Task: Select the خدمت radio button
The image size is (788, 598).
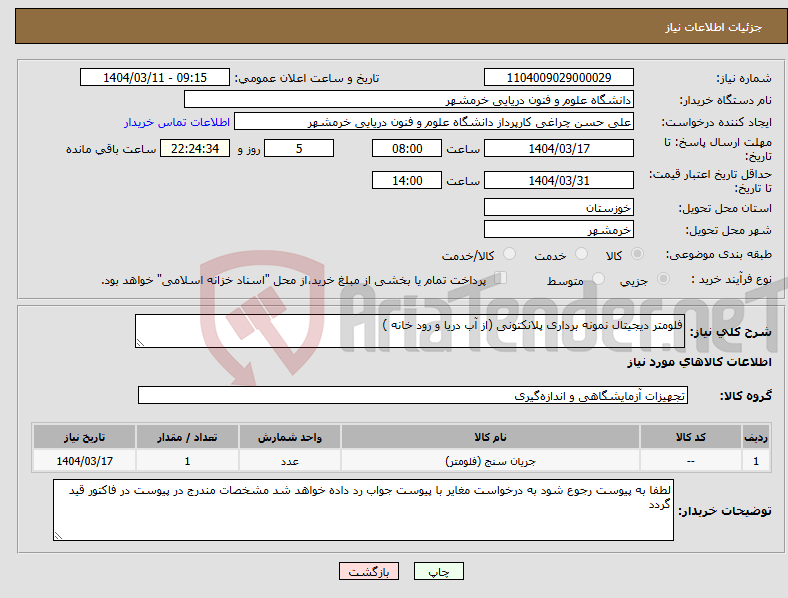Action: tap(581, 254)
